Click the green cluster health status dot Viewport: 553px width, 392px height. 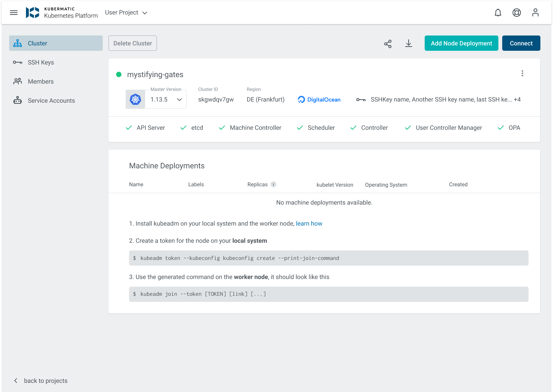pos(119,74)
